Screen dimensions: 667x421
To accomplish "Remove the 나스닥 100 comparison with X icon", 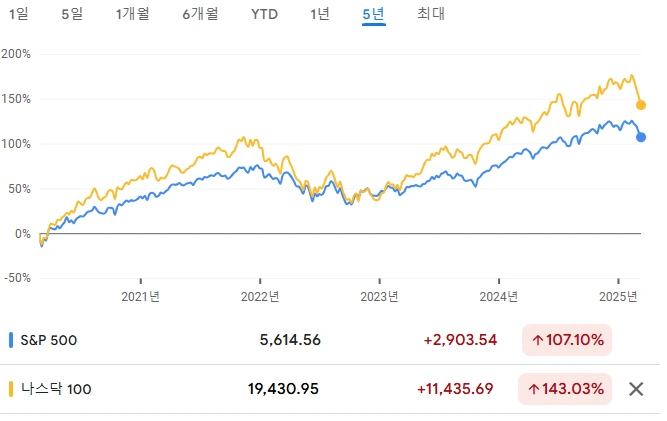I will click(x=636, y=389).
